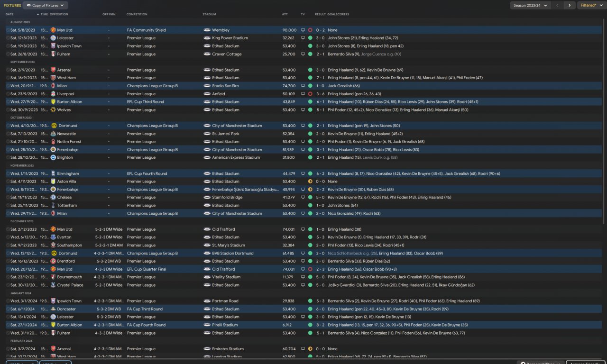
Task: Click the Doncaster club badge
Action: pos(53,309)
